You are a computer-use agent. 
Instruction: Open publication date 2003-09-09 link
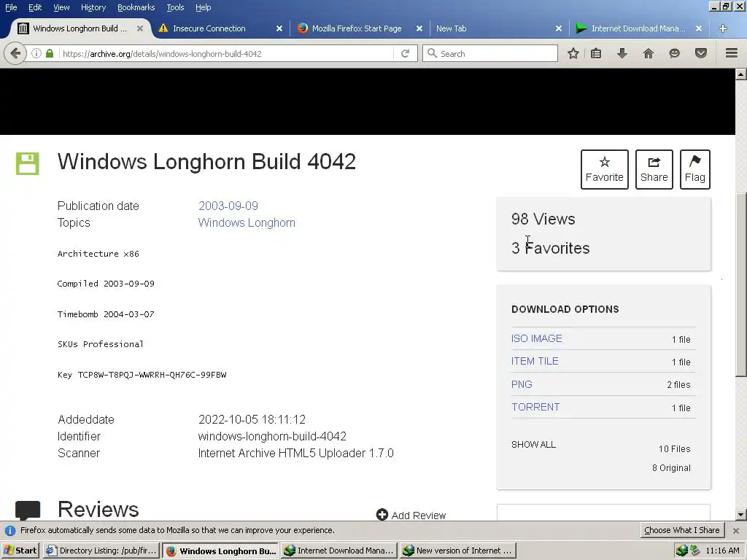click(228, 206)
